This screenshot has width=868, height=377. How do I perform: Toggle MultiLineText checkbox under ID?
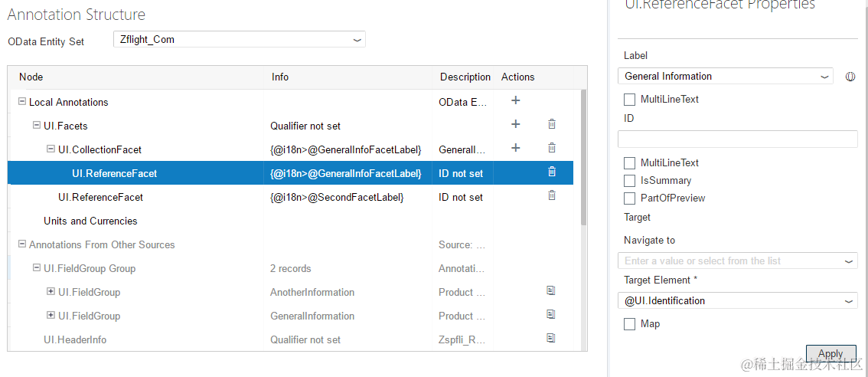click(629, 163)
